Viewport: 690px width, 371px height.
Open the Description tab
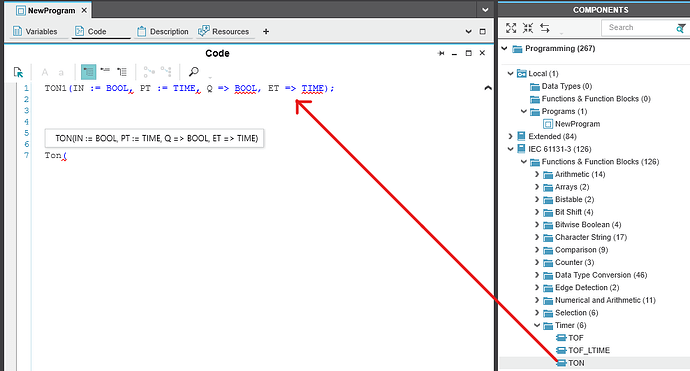(x=163, y=31)
